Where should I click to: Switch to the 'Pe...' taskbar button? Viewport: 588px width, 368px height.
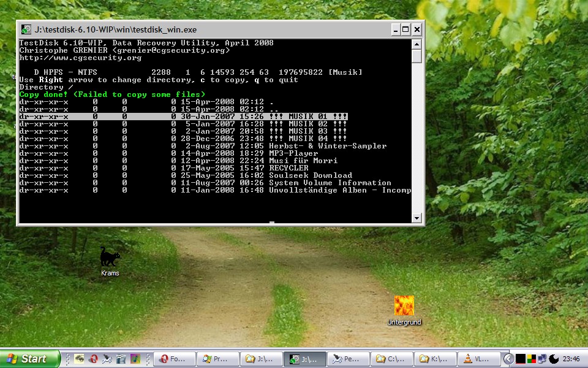(x=349, y=359)
